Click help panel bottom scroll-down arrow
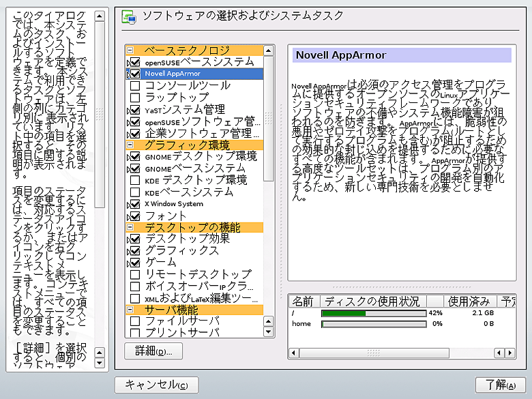The width and height of the screenshot is (532, 399). click(100, 363)
